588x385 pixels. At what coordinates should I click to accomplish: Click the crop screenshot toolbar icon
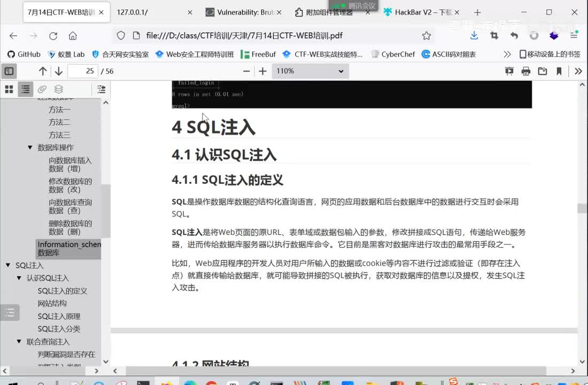[x=494, y=36]
